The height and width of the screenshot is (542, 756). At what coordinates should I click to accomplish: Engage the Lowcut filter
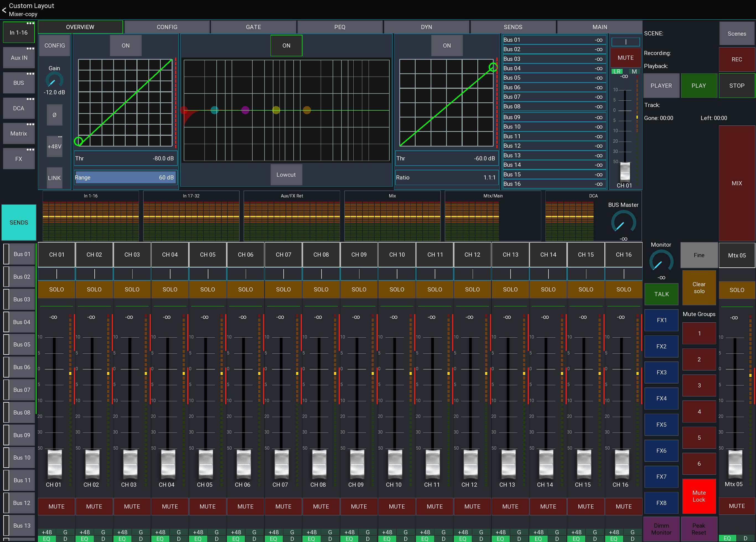(x=286, y=174)
